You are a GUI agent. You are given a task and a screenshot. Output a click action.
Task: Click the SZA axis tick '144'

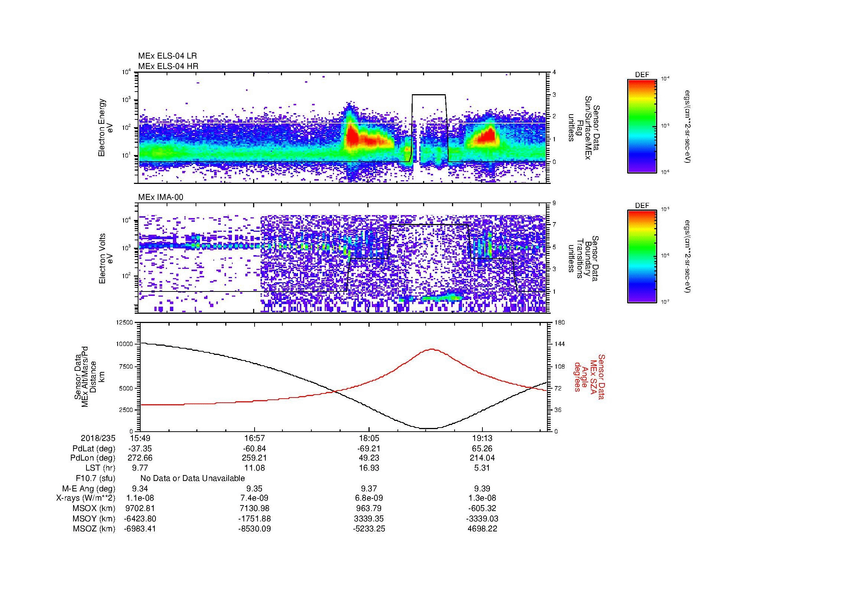(560, 344)
